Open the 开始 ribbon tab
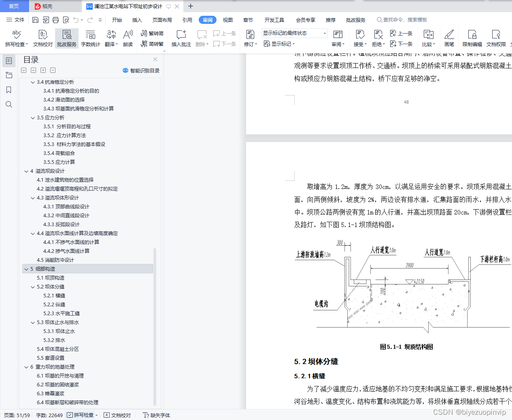The image size is (512, 420). tap(117, 20)
